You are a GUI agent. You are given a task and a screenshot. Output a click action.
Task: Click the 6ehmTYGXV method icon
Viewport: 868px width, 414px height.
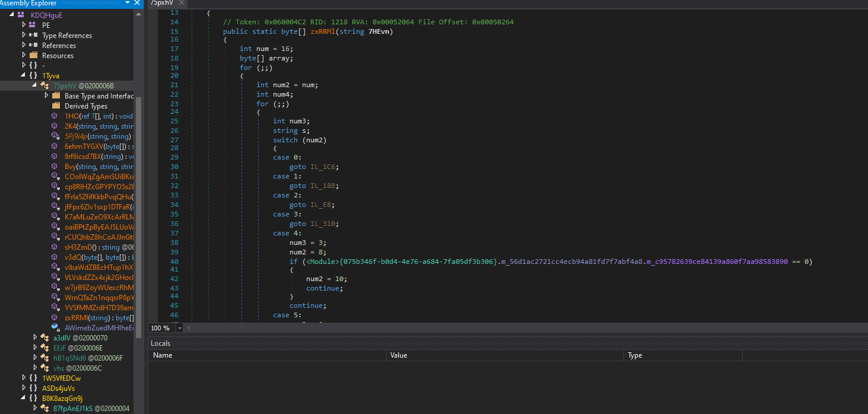tap(55, 146)
